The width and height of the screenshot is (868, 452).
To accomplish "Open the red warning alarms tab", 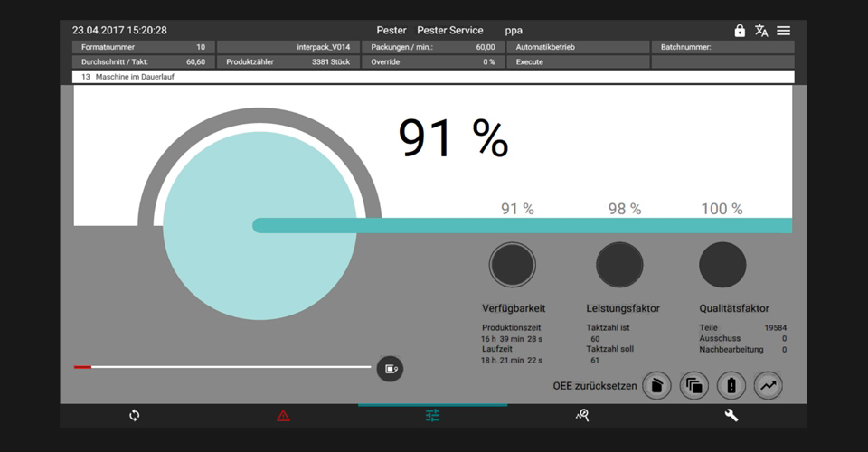I will (x=283, y=416).
